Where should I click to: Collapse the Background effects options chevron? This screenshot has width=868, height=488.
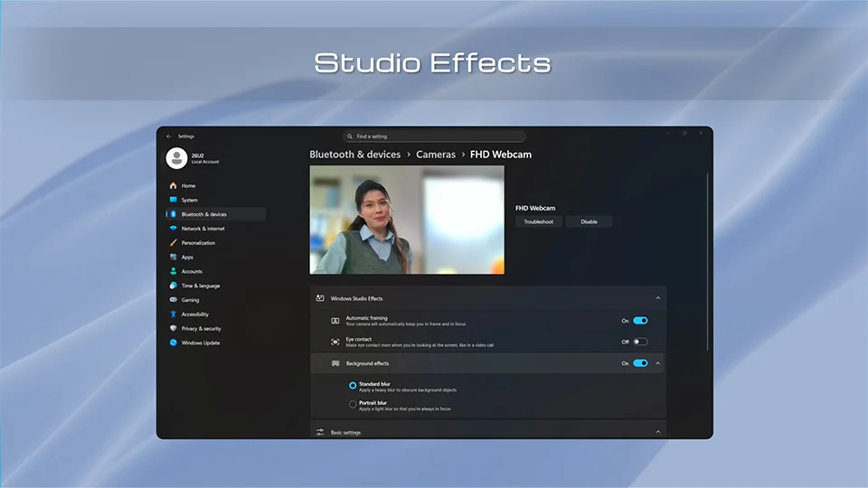658,363
